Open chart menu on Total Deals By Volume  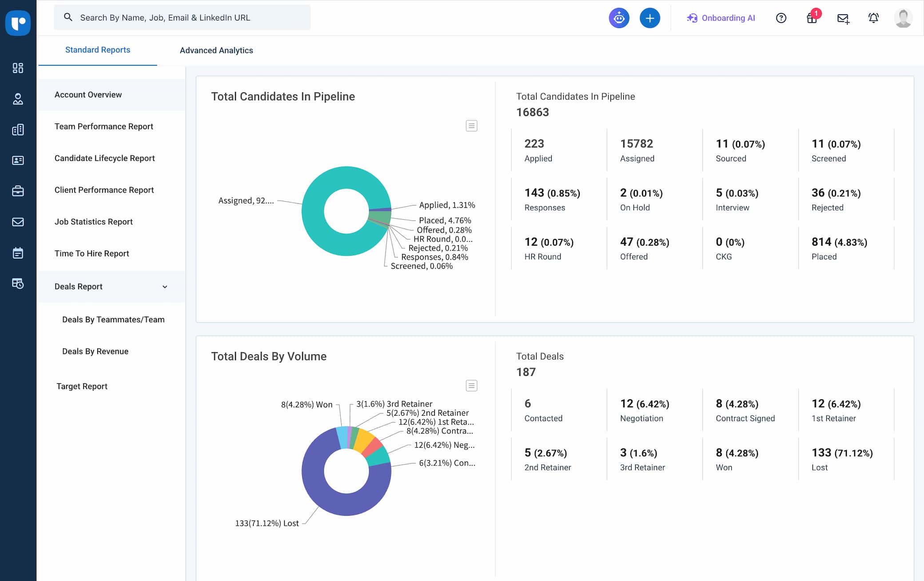[471, 386]
